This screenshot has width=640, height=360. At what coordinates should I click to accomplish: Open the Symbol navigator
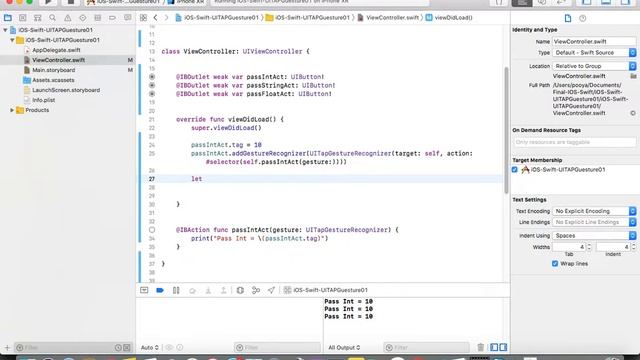pyautogui.click(x=38, y=18)
